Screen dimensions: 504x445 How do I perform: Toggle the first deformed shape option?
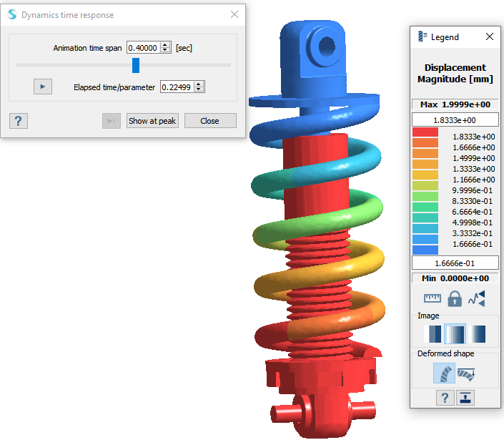444,373
